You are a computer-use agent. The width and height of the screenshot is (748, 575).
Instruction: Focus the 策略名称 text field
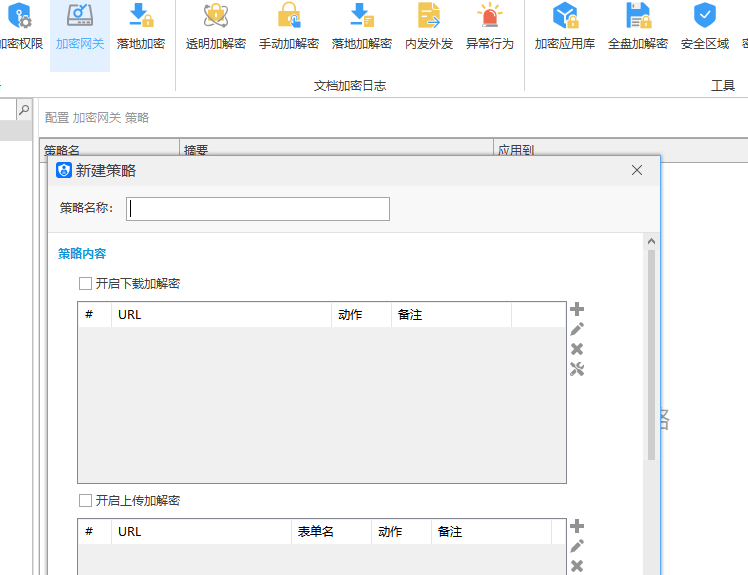(x=259, y=208)
